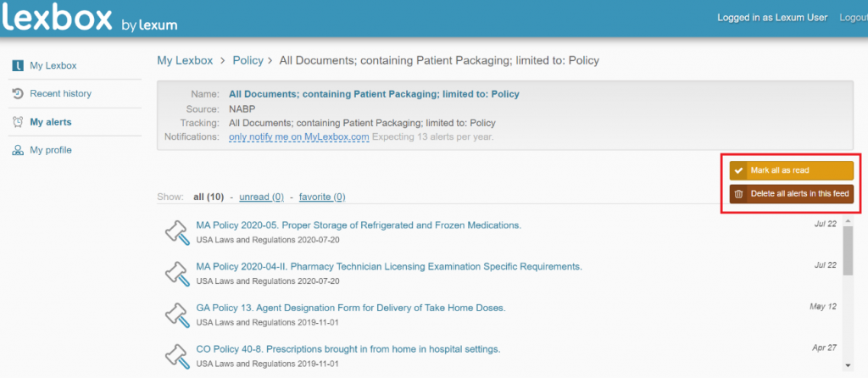Go to My Lexbox breadcrumb
The height and width of the screenshot is (378, 868).
click(x=185, y=61)
